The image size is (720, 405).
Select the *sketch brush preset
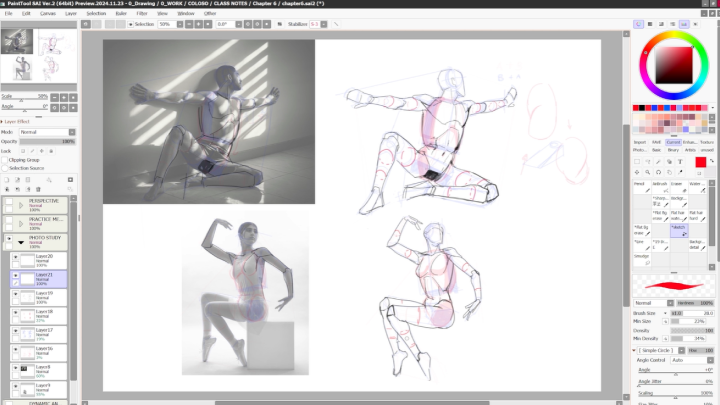(x=679, y=231)
